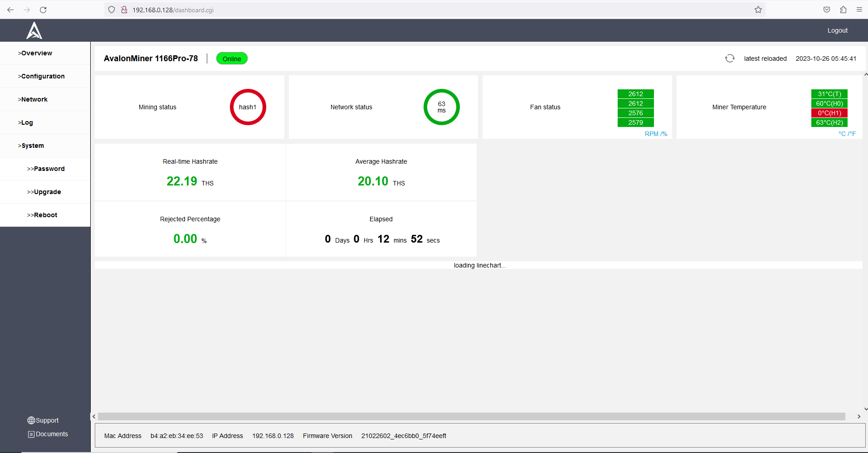This screenshot has height=453, width=868.
Task: Open the Documents link page icon
Action: [31, 434]
